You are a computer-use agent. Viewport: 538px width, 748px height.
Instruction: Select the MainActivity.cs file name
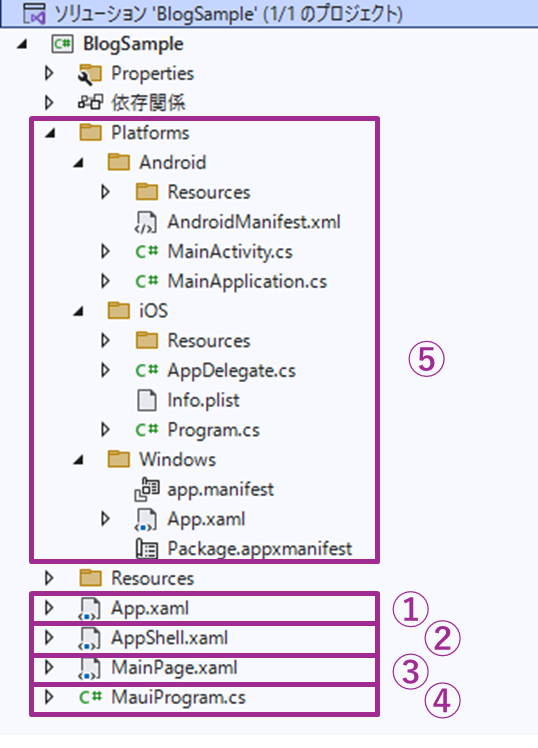click(230, 252)
